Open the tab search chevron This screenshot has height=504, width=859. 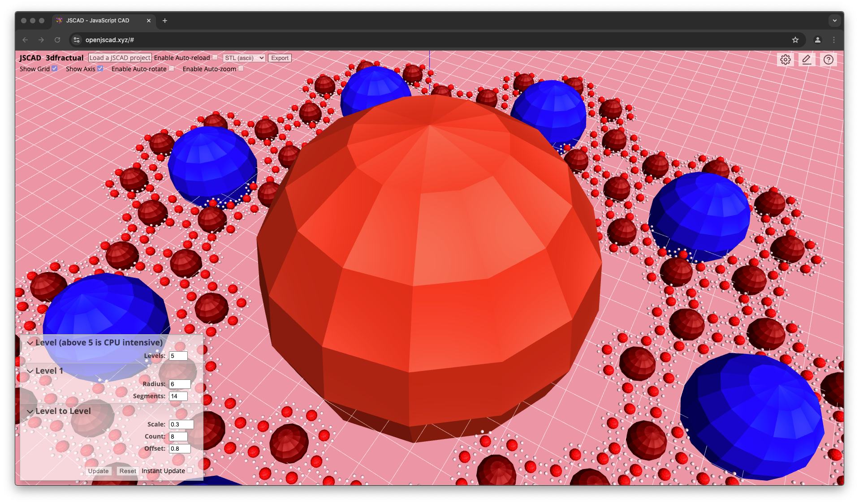834,21
